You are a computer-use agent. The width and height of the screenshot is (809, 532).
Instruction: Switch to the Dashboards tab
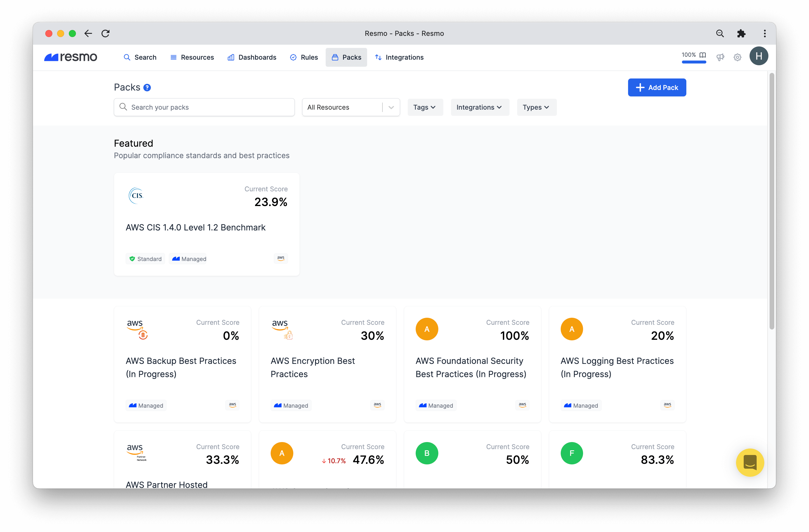(x=252, y=57)
